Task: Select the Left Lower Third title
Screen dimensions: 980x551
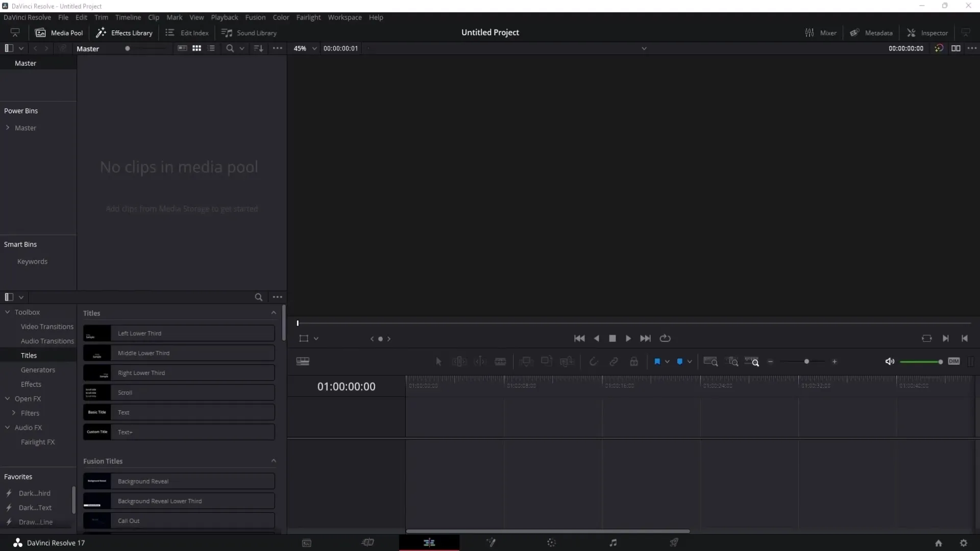Action: [x=179, y=333]
